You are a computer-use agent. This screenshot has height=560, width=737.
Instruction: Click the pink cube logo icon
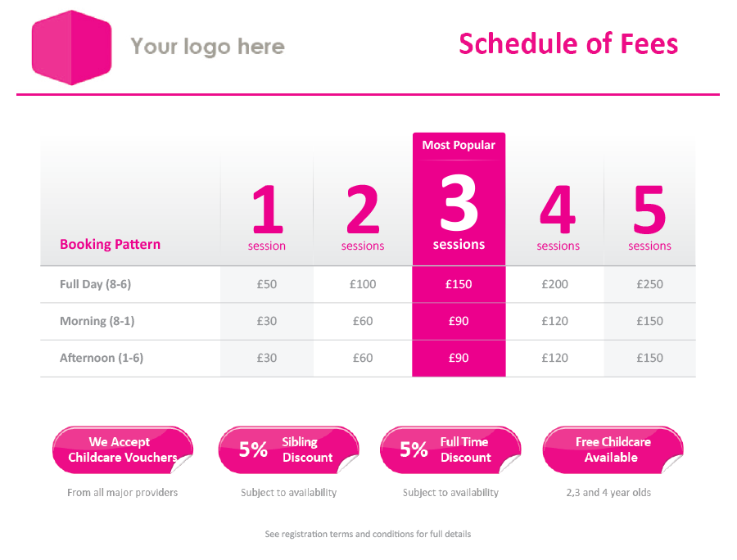click(x=71, y=47)
